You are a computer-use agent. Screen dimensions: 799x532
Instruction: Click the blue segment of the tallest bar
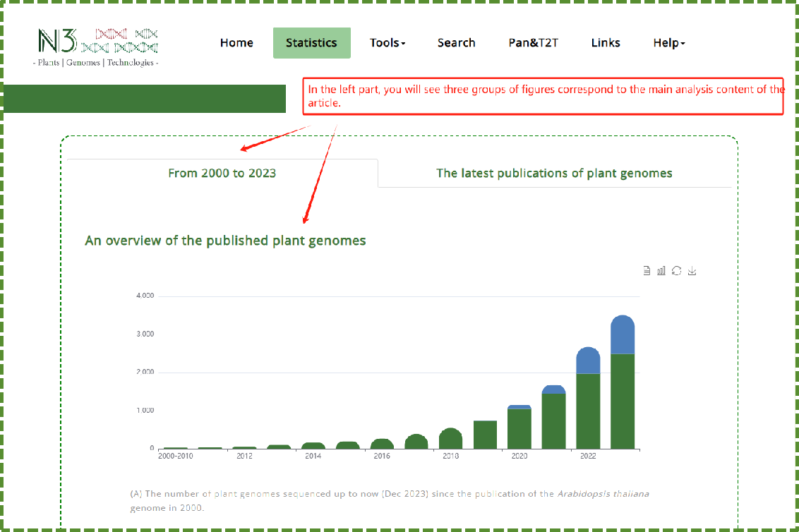[623, 336]
